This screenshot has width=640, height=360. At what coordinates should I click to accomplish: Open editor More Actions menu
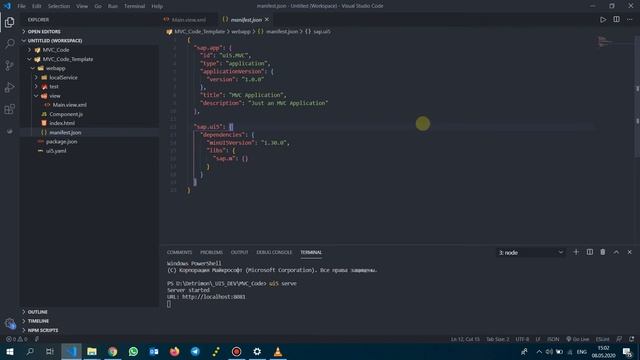630,20
